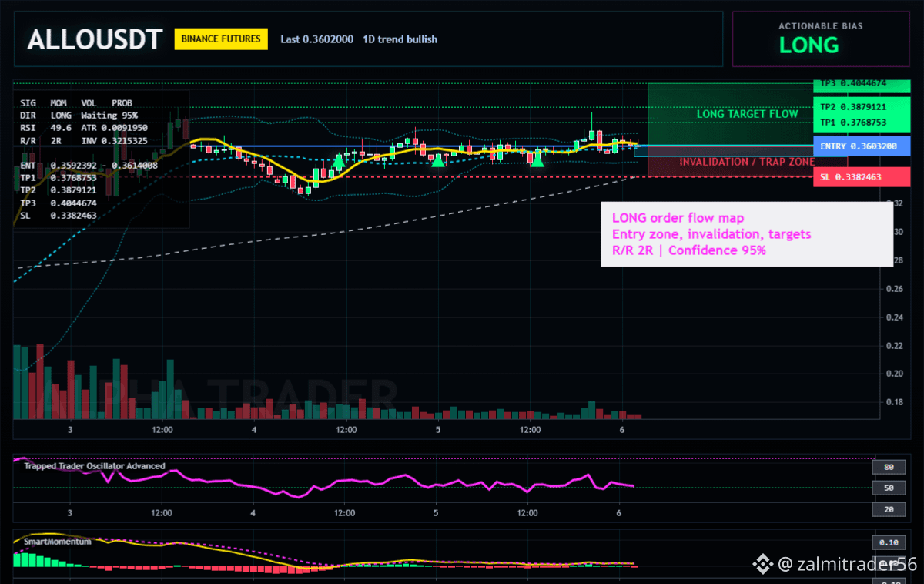Click 'R/R 2R | Confidence 95%' annotation line
The width and height of the screenshot is (924, 584).
[x=688, y=250]
